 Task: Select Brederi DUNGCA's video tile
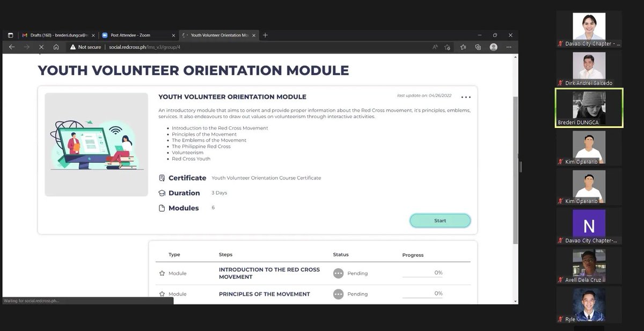pos(589,108)
